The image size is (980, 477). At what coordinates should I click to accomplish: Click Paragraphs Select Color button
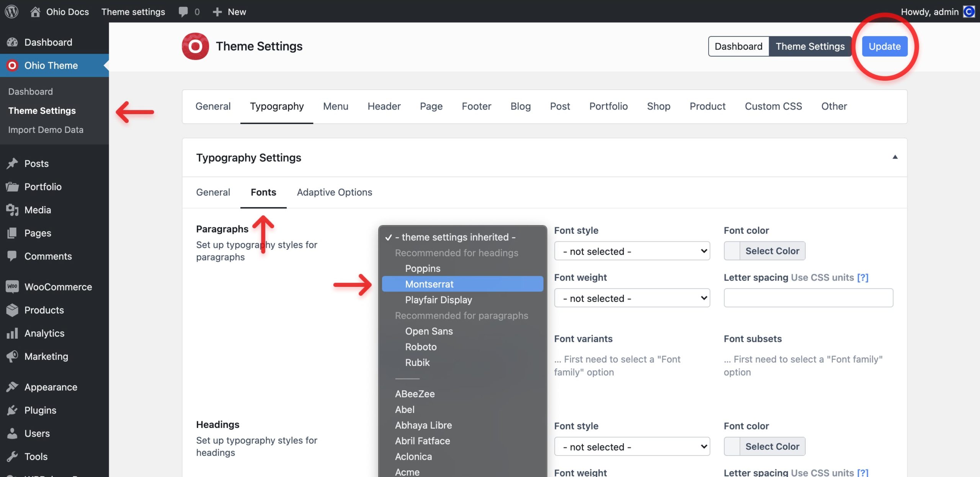pos(772,251)
